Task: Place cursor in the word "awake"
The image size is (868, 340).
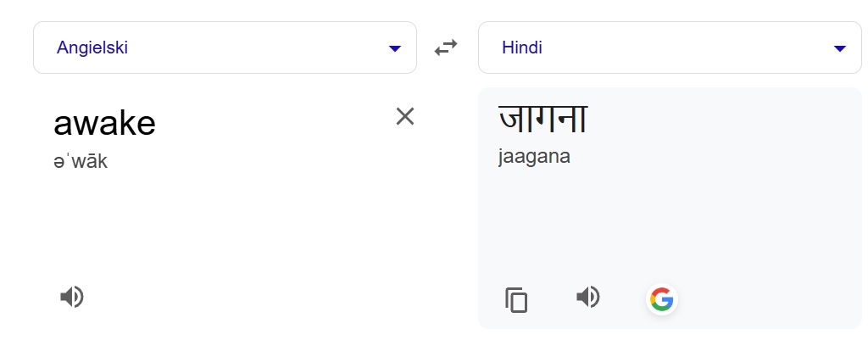Action: pos(104,125)
